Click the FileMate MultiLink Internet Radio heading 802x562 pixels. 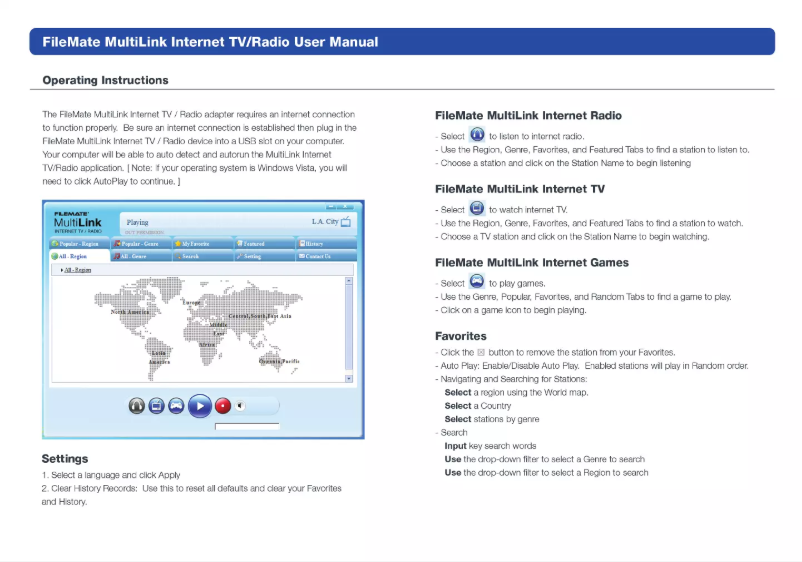point(528,116)
